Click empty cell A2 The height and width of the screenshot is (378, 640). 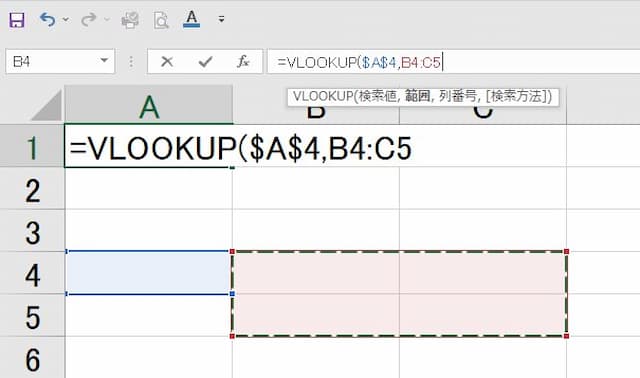pos(149,188)
